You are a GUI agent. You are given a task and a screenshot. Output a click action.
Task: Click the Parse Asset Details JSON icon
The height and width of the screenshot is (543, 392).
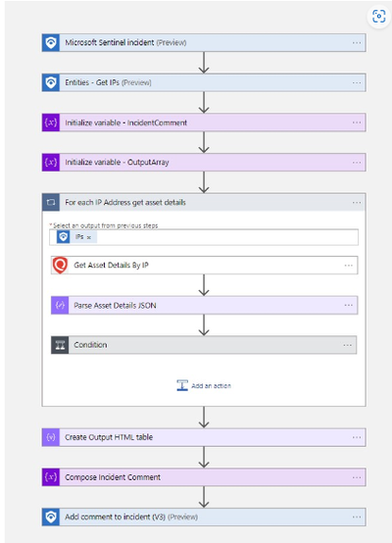point(60,306)
